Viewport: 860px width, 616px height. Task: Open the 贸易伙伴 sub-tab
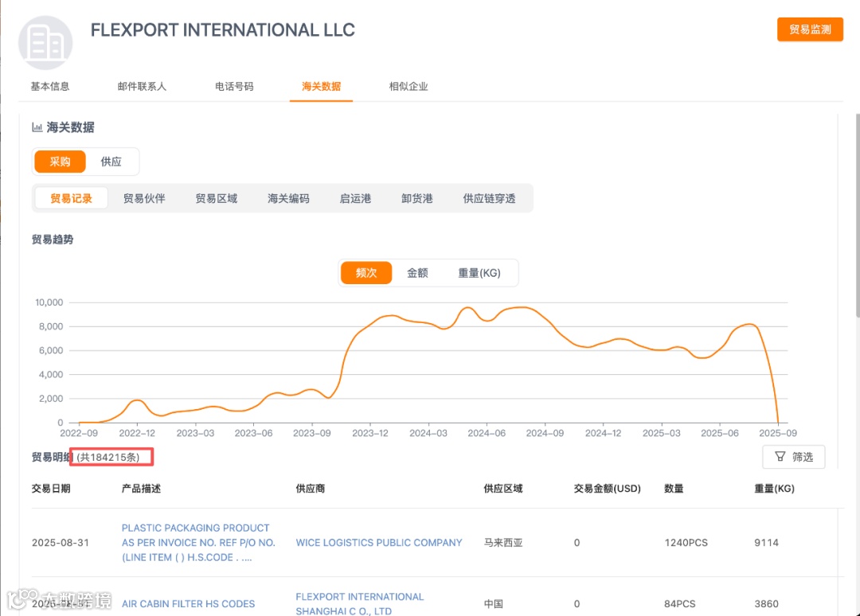pos(144,198)
